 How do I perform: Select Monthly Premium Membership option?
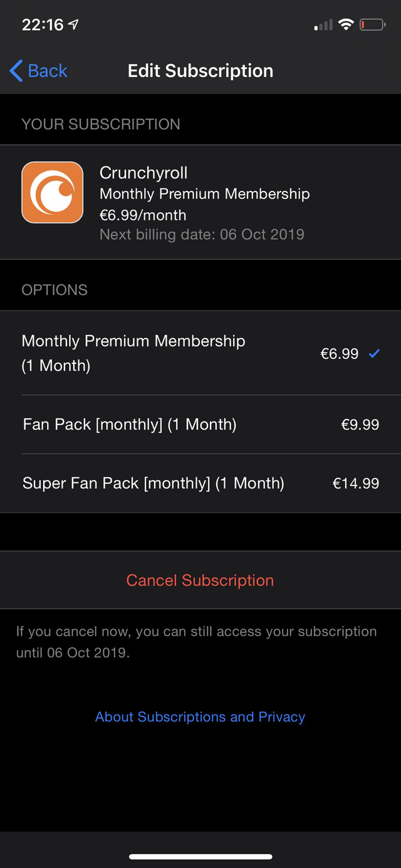[x=133, y=353]
